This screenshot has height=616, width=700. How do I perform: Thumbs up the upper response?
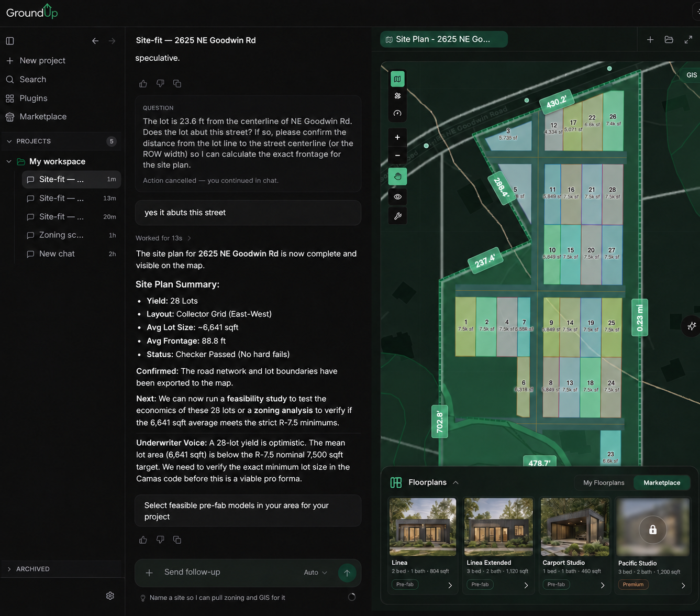(143, 83)
